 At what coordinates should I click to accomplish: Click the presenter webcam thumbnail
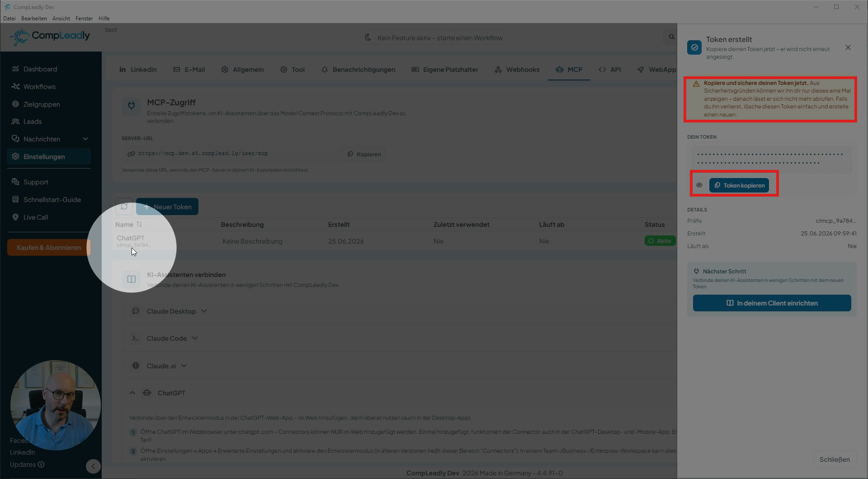(56, 405)
